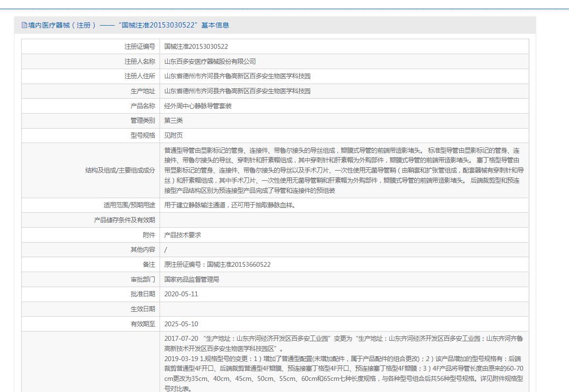This screenshot has width=569, height=392.
Task: Select the 见附页 value in 型号规格 row
Action: [174, 135]
